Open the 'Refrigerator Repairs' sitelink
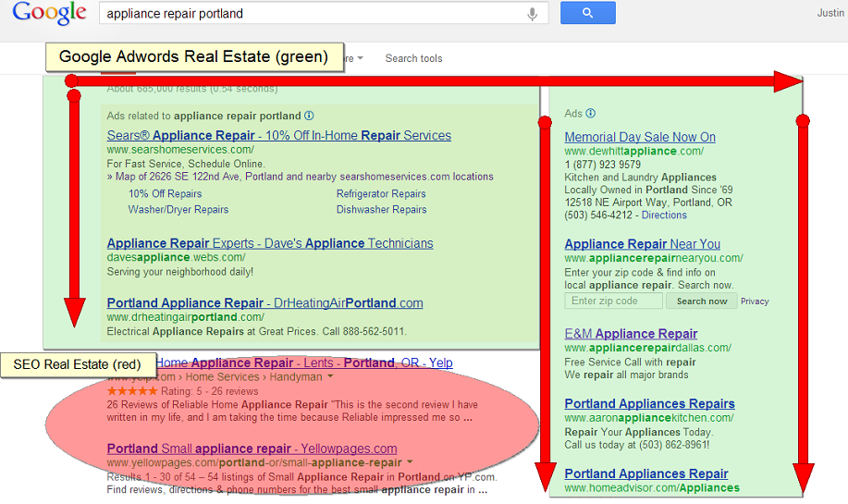Image resolution: width=848 pixels, height=504 pixels. pyautogui.click(x=381, y=193)
